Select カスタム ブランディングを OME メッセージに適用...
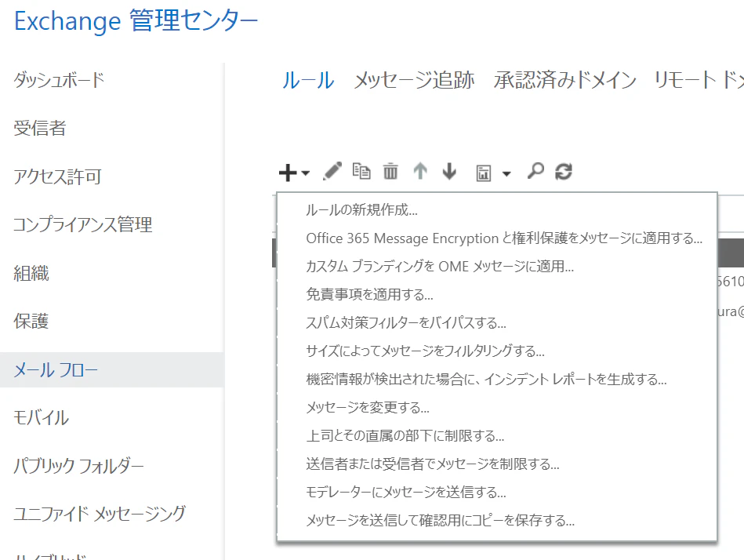The width and height of the screenshot is (744, 560). point(440,266)
